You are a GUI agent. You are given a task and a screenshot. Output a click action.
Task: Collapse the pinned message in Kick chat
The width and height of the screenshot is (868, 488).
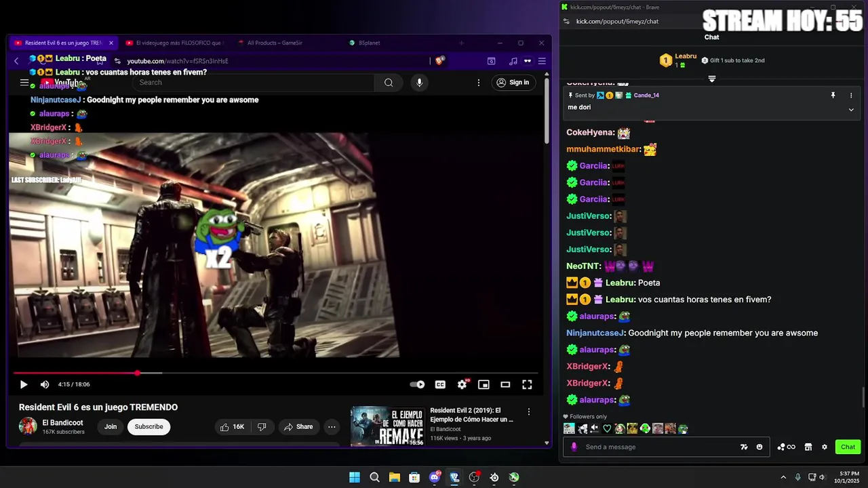(851, 110)
